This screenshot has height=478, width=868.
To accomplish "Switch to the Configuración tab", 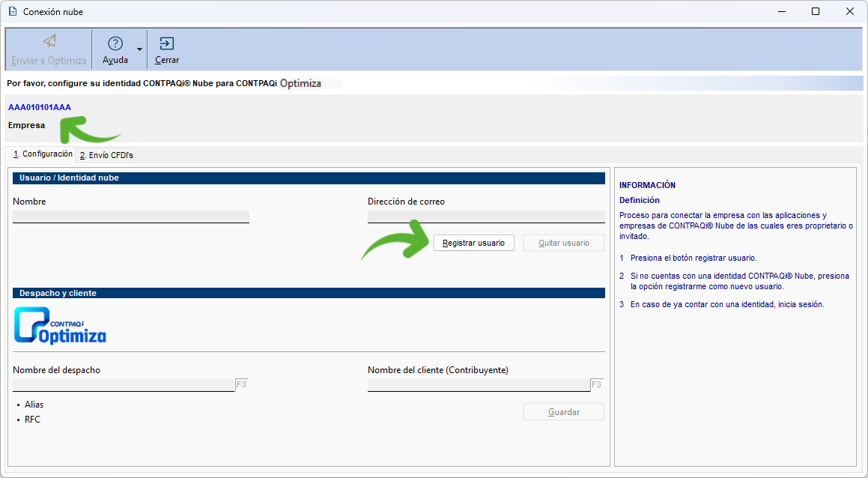I will (x=43, y=154).
